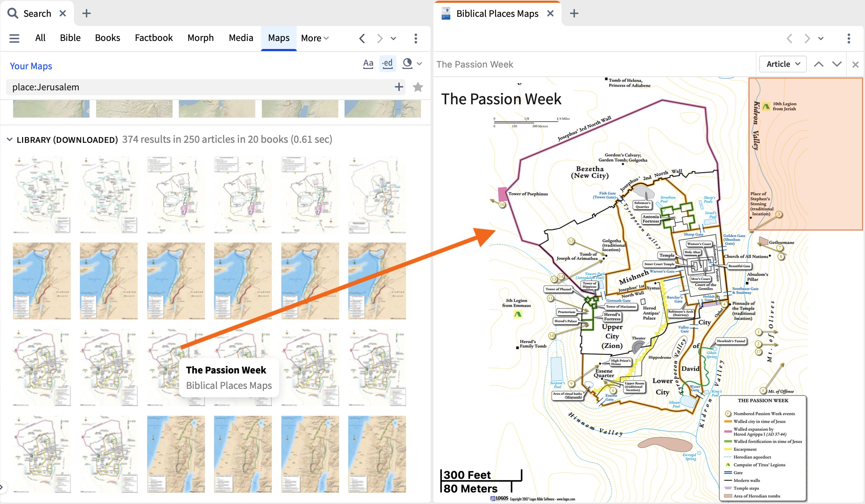Select the Factbook search category
Screen dimensions: 865x504
coord(154,38)
